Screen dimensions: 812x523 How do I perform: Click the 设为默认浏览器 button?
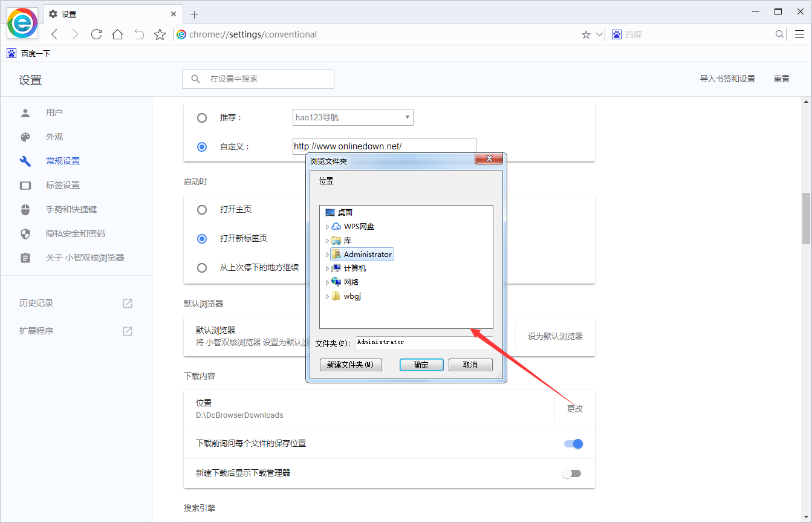tap(554, 337)
